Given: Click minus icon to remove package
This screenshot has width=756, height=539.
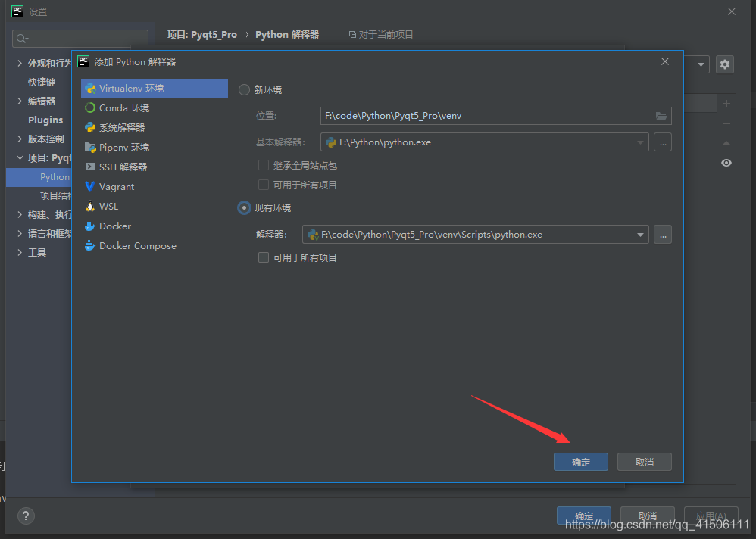Looking at the screenshot, I should click(x=726, y=124).
